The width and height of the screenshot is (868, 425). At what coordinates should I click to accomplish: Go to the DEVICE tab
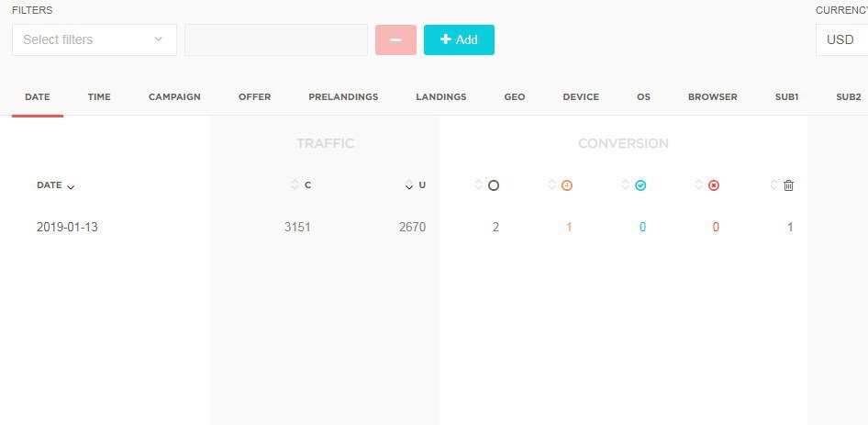click(581, 97)
